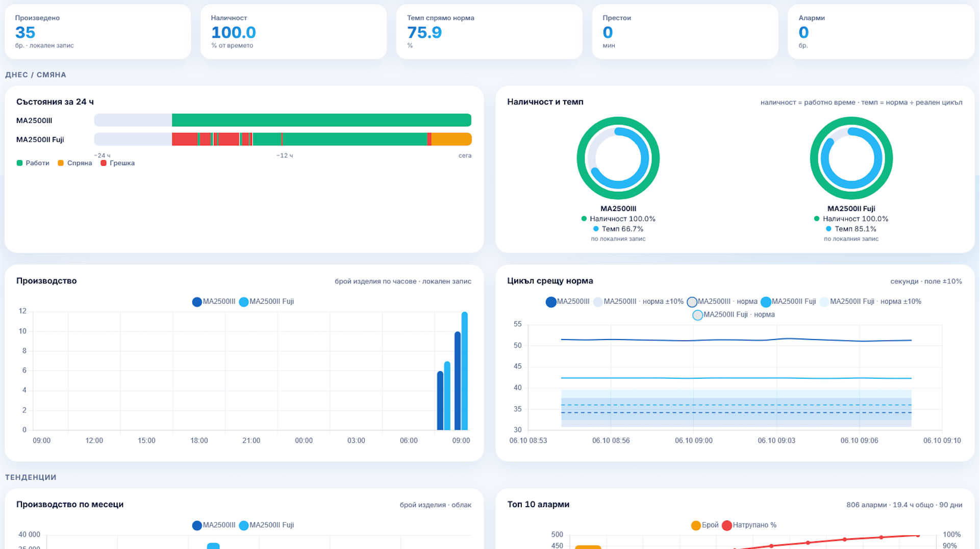This screenshot has width=980, height=549.
Task: Click the Престои 0 мин card
Action: click(x=685, y=32)
